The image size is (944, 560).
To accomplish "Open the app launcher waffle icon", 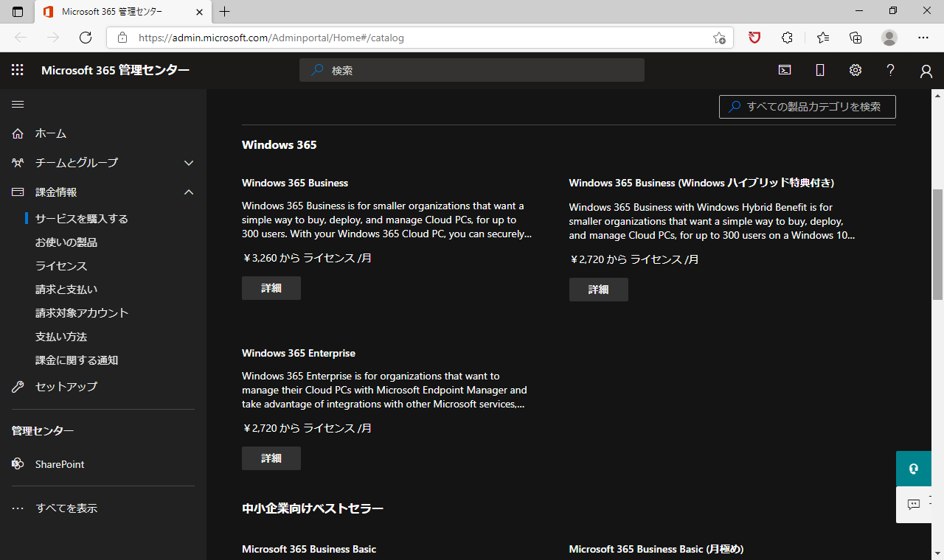I will click(x=18, y=70).
